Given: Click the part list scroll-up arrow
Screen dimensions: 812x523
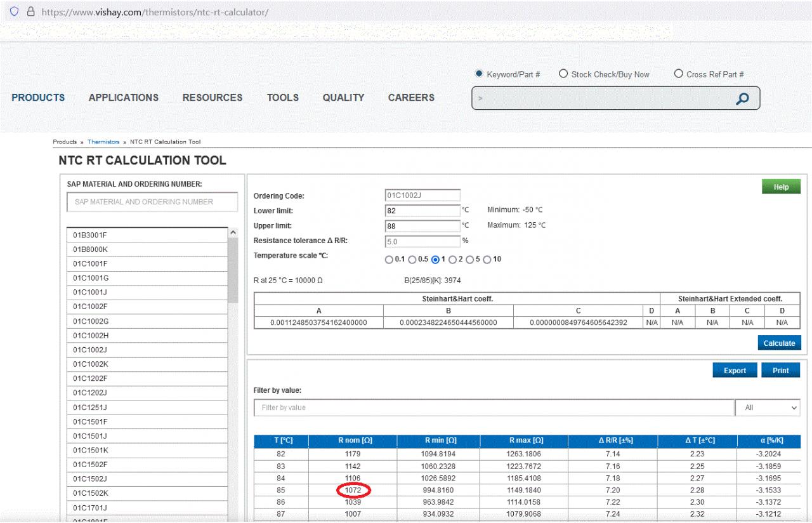Looking at the screenshot, I should (233, 233).
